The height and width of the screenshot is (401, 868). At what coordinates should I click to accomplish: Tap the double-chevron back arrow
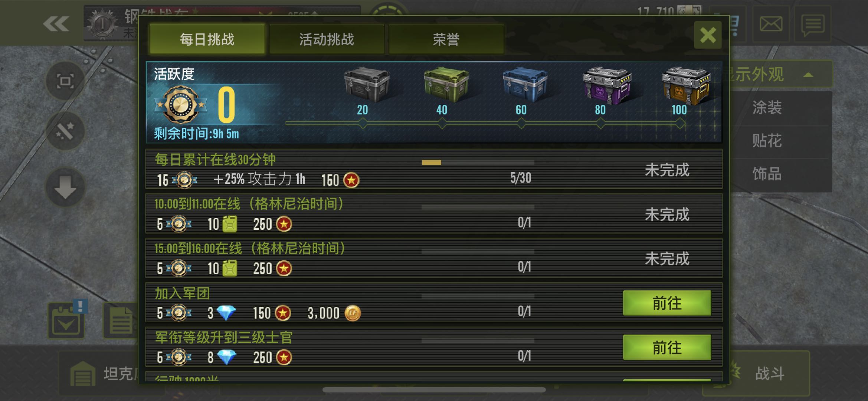[56, 24]
